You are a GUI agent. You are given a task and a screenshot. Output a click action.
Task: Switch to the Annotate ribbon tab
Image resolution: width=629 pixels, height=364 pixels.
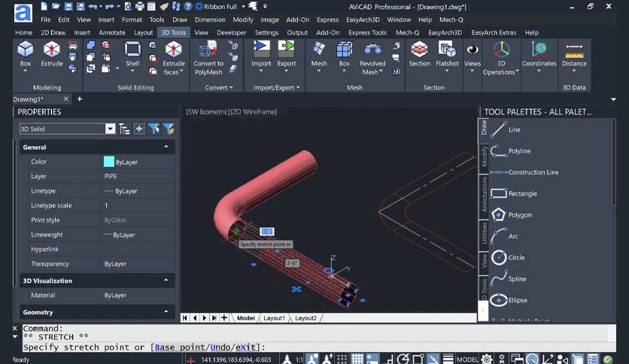[x=112, y=32]
